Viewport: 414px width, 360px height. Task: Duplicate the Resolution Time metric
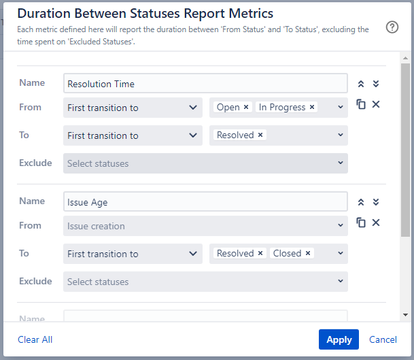pyautogui.click(x=361, y=104)
